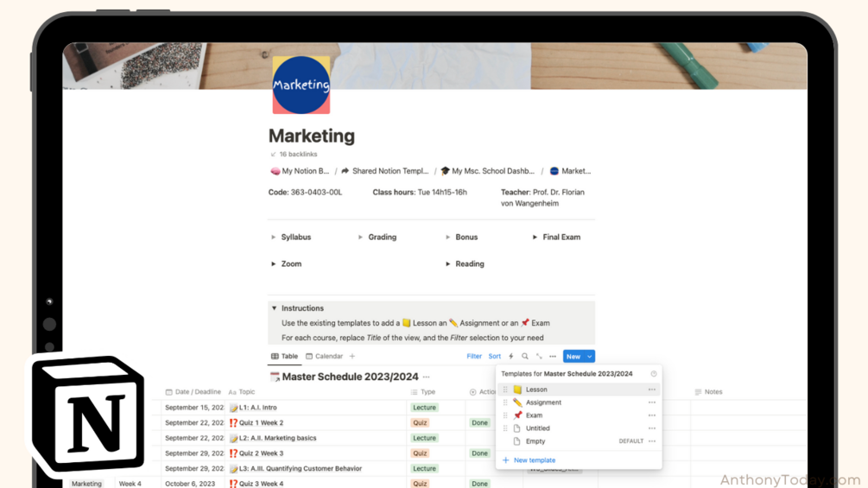Open the Quiz 1 Week 2 row

(x=261, y=422)
